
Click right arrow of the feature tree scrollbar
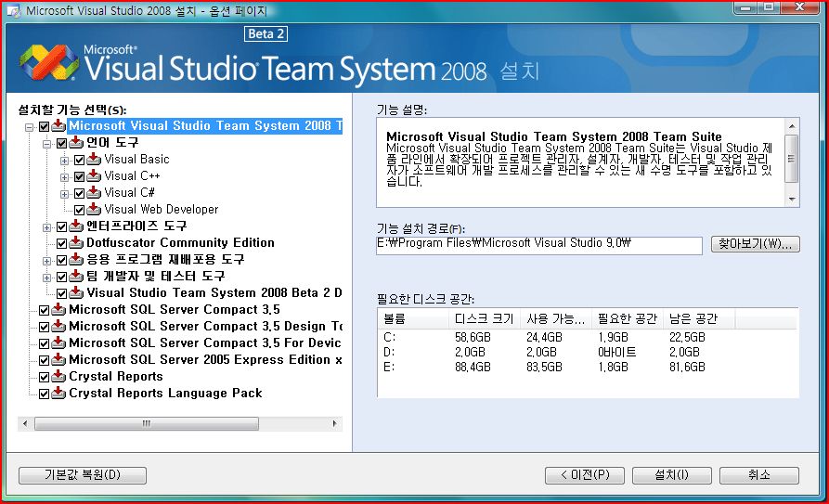[334, 423]
